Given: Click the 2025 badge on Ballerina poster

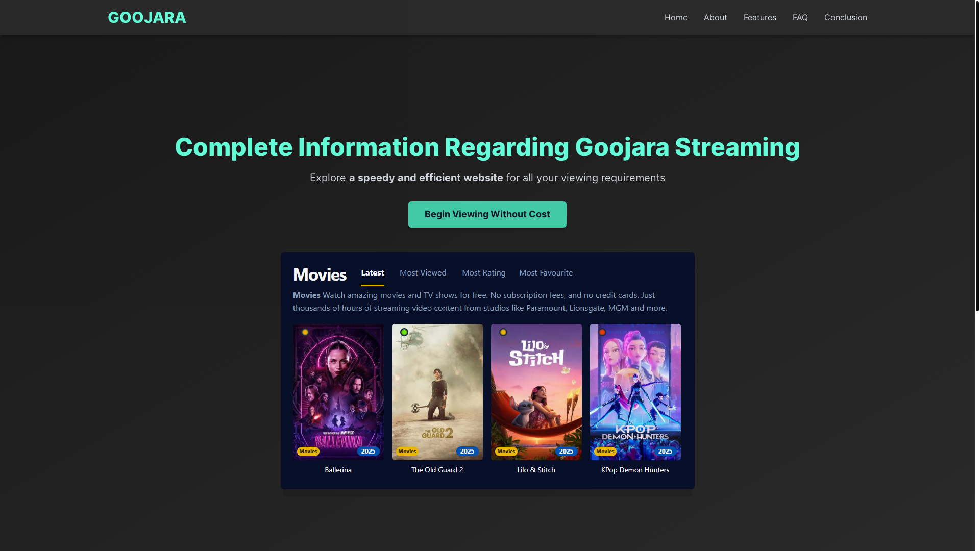Looking at the screenshot, I should 368,452.
